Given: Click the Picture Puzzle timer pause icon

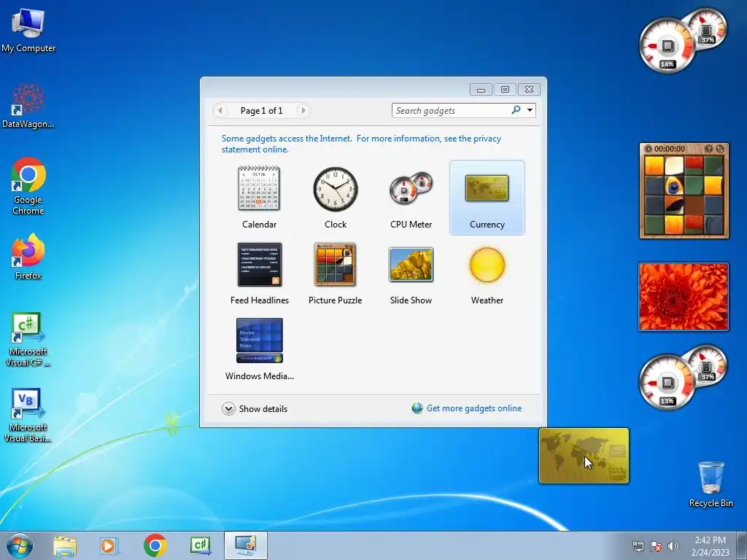Looking at the screenshot, I should point(648,149).
